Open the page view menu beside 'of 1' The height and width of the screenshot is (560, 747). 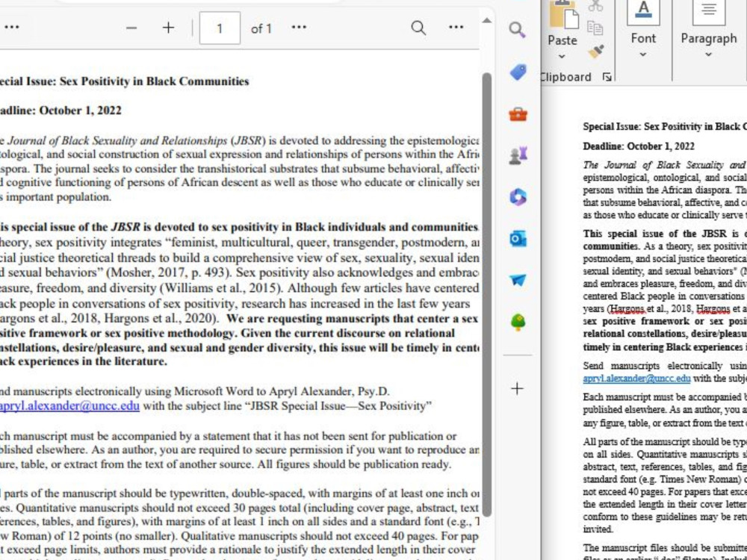pos(298,28)
